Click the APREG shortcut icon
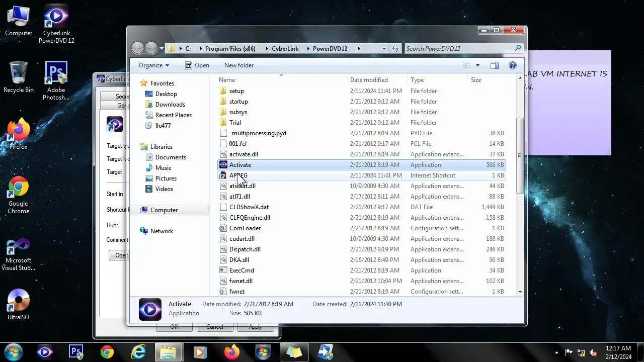Screen dimensions: 644x362 pyautogui.click(x=223, y=175)
